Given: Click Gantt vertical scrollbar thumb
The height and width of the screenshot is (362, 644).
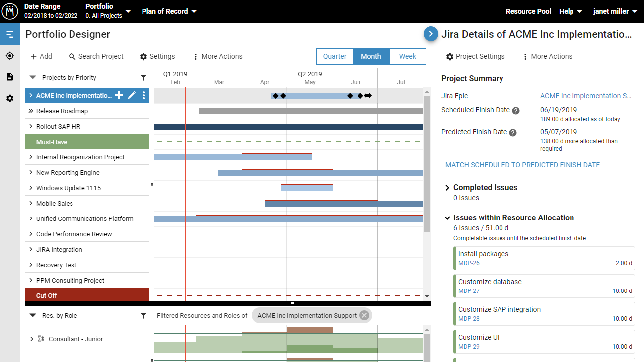Looking at the screenshot, I should coord(427,164).
